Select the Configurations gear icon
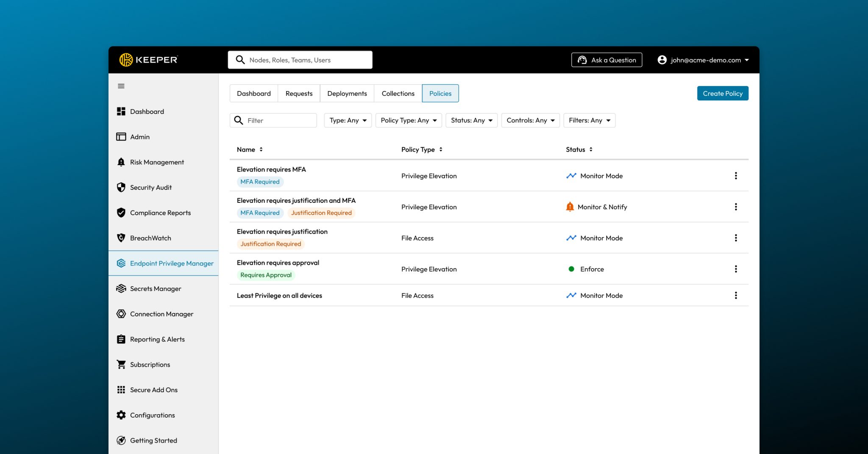The width and height of the screenshot is (868, 454). pyautogui.click(x=121, y=415)
